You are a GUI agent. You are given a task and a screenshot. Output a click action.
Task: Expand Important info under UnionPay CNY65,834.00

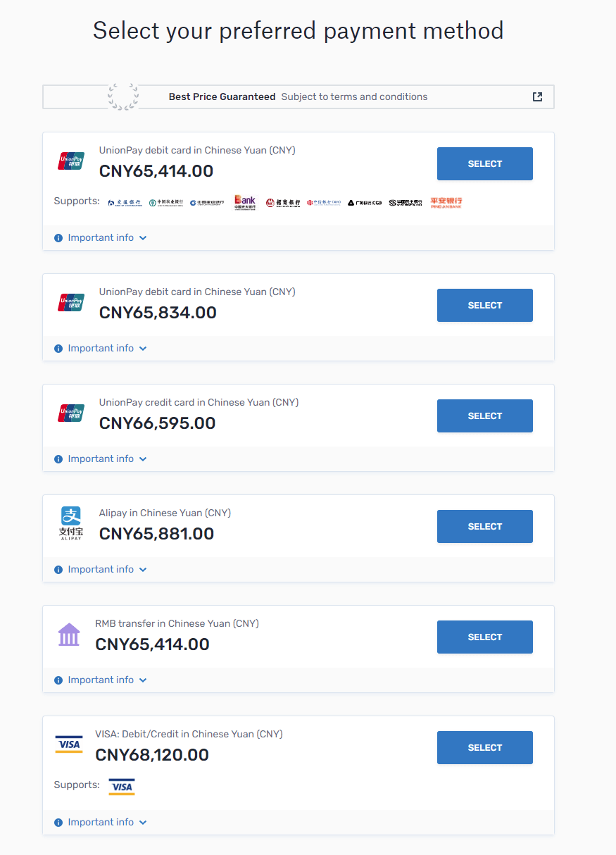(101, 349)
